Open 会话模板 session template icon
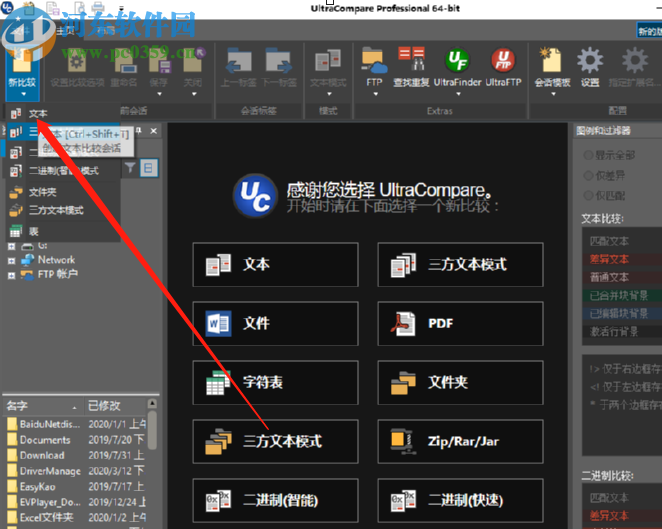 [x=551, y=60]
